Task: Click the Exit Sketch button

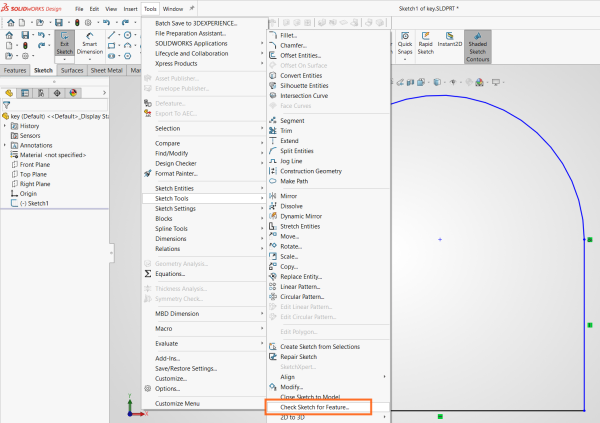Action: (x=64, y=44)
